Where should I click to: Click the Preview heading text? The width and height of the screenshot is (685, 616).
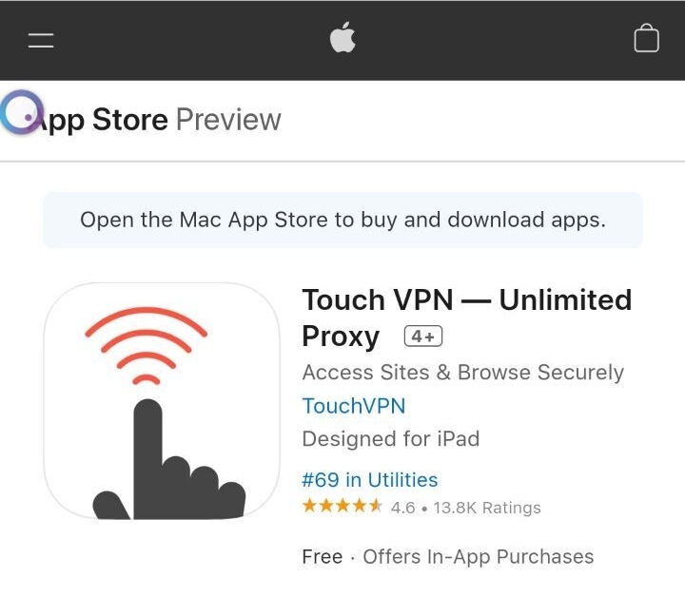[x=228, y=120]
